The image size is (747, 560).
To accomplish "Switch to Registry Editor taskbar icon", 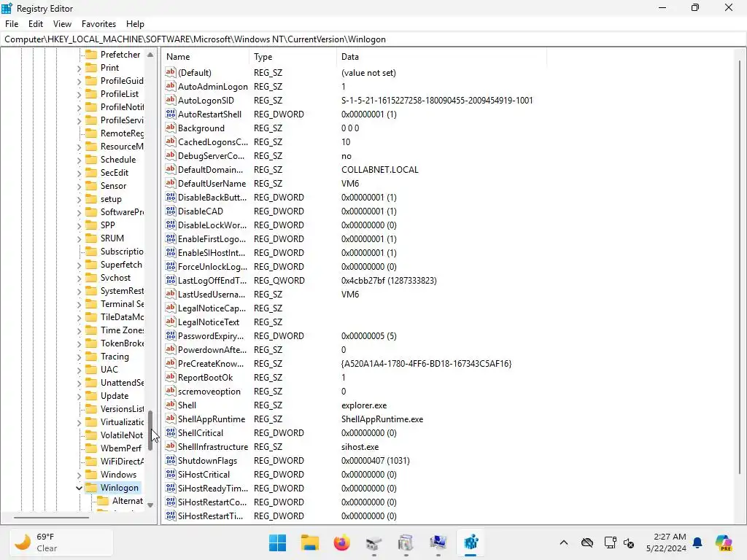I will [471, 542].
